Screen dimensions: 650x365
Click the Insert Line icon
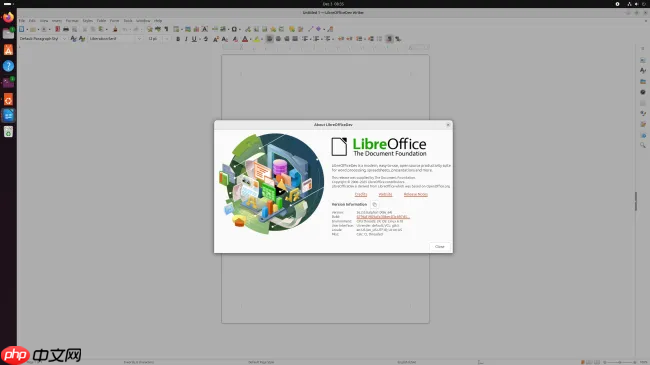[x=310, y=29]
